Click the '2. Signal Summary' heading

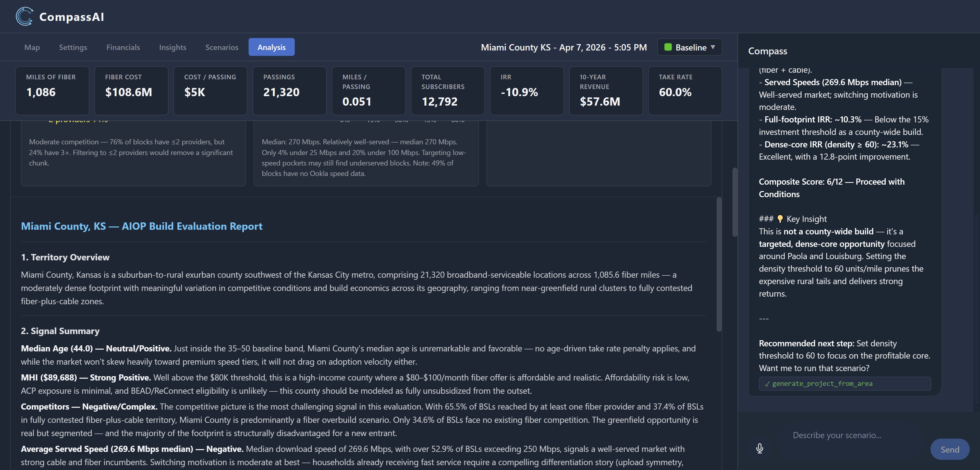[60, 331]
